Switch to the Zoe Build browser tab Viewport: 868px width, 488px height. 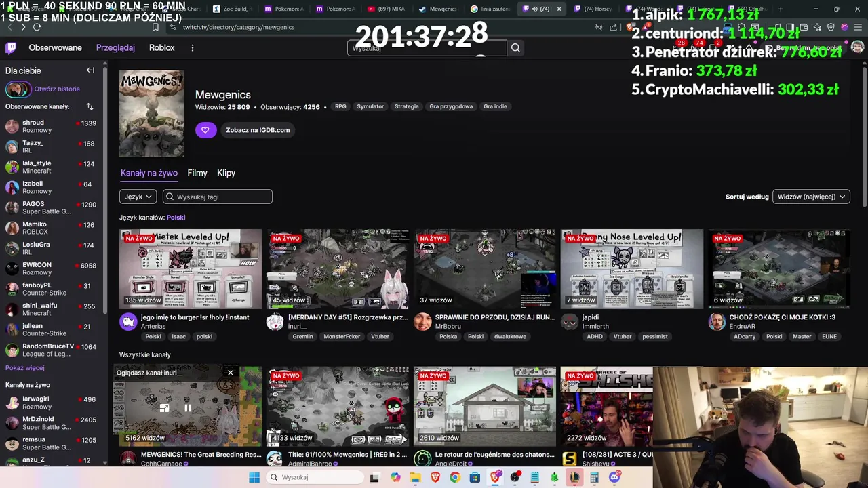coord(233,9)
